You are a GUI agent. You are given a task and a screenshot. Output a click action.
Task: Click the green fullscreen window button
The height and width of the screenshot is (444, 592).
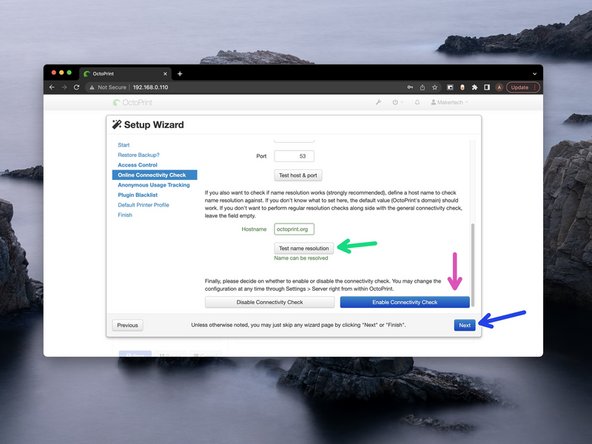click(69, 72)
